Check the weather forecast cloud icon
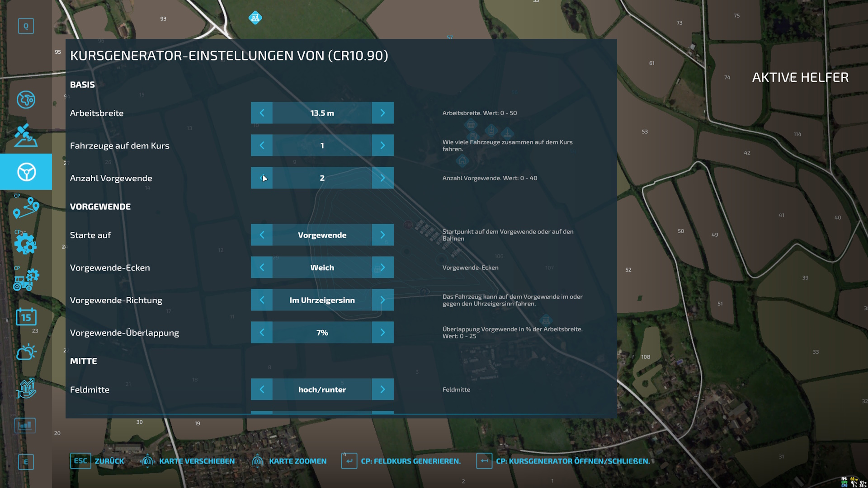Viewport: 868px width, 488px height. (x=26, y=353)
